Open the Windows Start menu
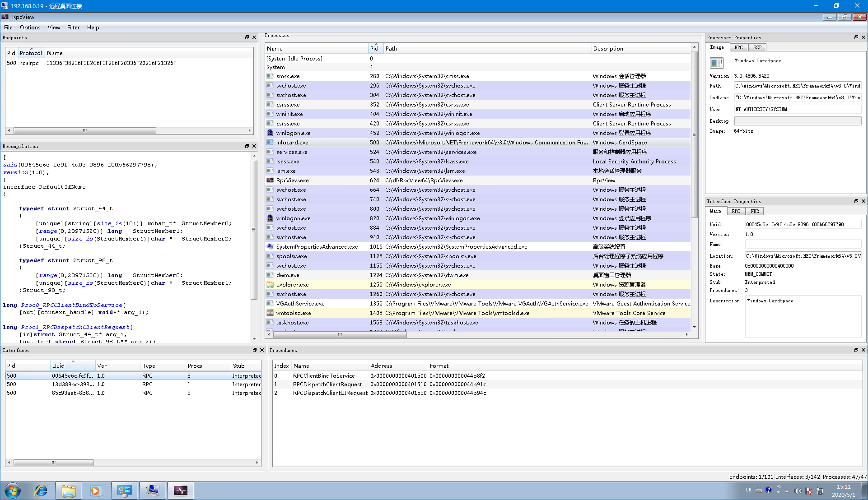Viewport: 868px width, 500px height. 13,491
